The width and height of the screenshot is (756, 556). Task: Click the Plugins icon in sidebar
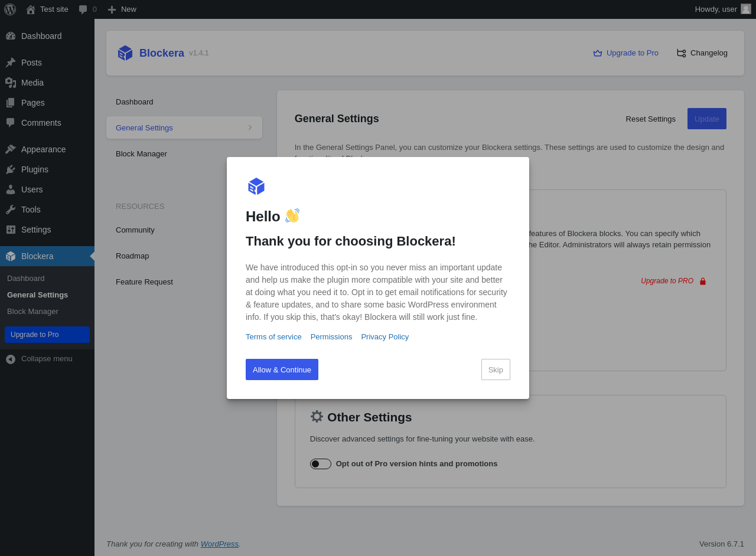(11, 169)
